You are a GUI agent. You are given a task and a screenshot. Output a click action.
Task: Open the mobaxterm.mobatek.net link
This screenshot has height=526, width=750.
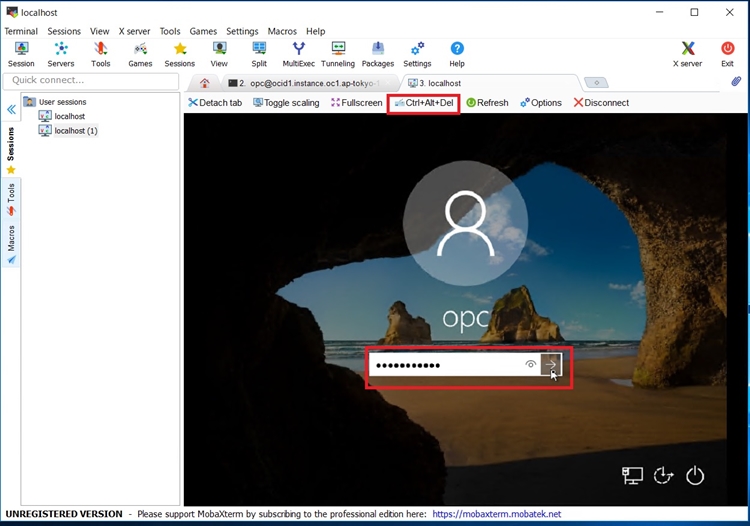(x=497, y=514)
